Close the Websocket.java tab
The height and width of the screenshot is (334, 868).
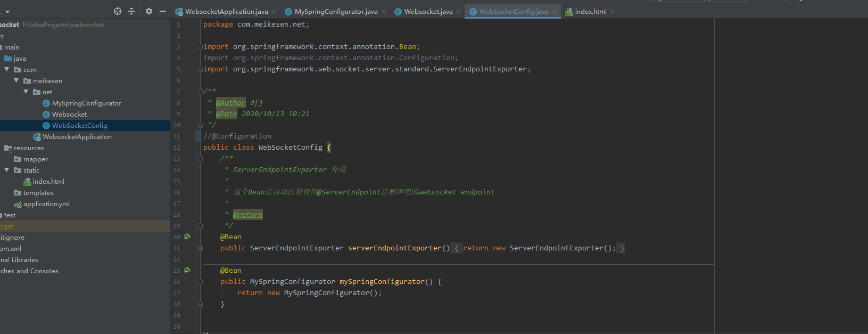click(459, 11)
